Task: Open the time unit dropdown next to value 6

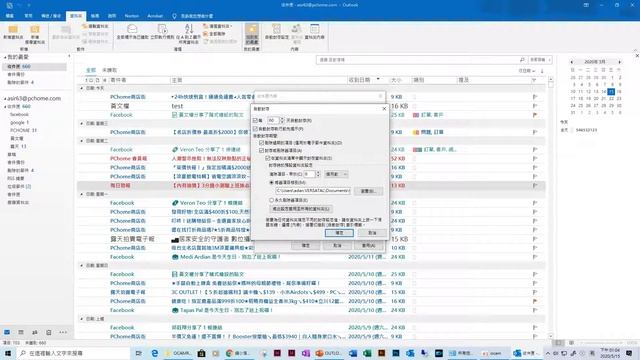Action: pos(336,174)
